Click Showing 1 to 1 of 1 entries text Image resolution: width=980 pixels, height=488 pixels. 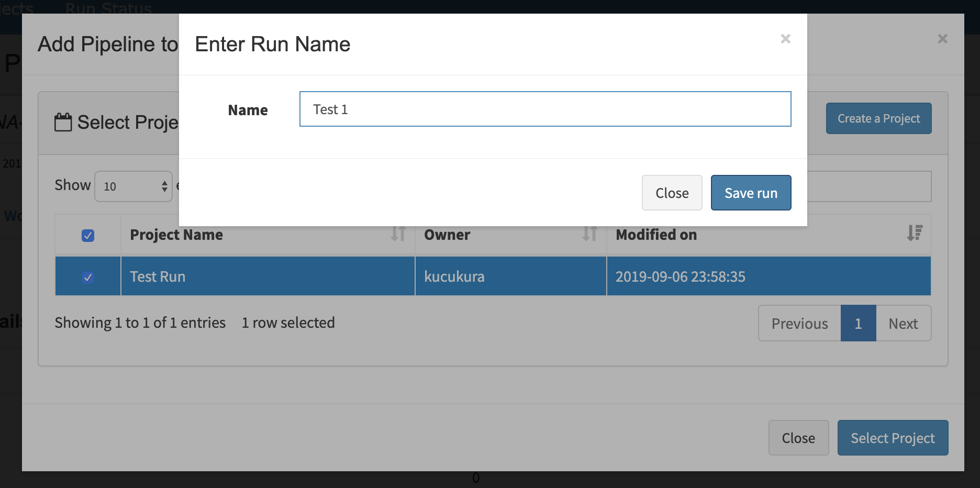(140, 323)
